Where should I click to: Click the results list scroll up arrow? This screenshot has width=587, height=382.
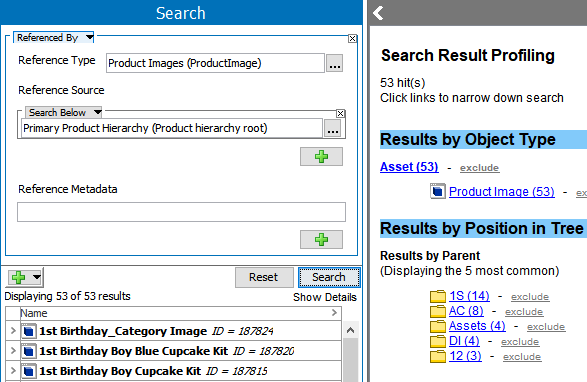point(350,330)
